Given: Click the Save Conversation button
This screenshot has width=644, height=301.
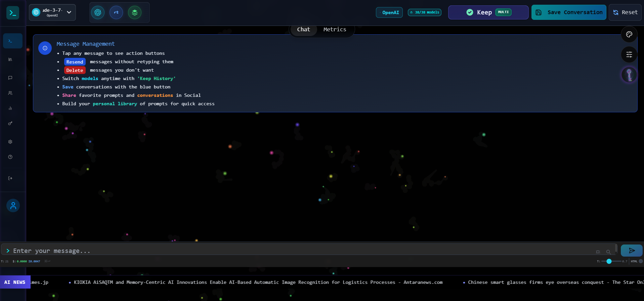Looking at the screenshot, I should 569,12.
